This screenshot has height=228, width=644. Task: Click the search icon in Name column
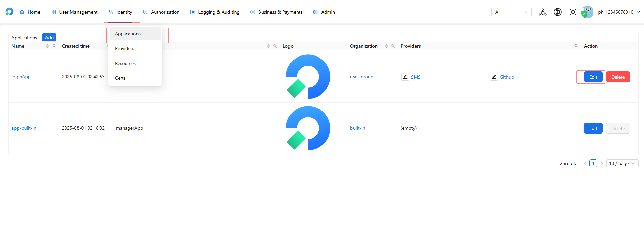[54, 46]
